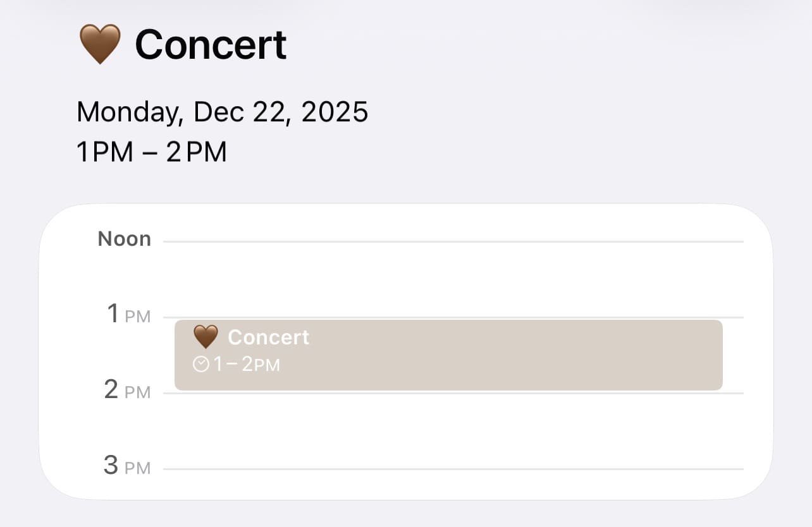This screenshot has height=527, width=812.
Task: Click the Noon hour label
Action: click(125, 239)
